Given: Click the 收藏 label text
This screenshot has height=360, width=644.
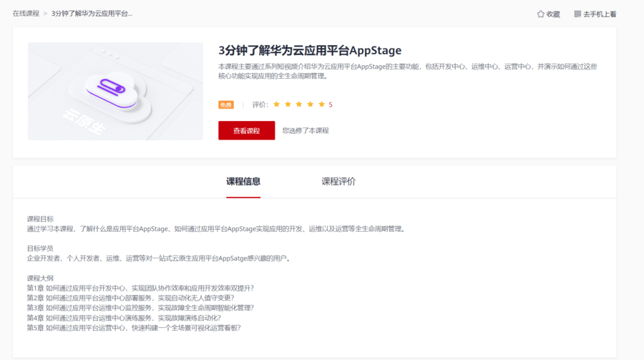Looking at the screenshot, I should tap(553, 14).
